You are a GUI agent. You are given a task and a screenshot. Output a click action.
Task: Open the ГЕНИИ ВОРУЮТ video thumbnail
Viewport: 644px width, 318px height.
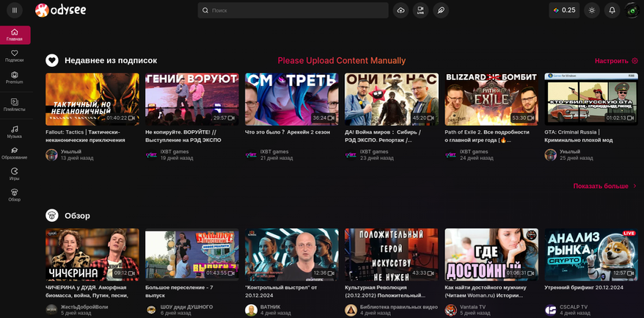(192, 99)
